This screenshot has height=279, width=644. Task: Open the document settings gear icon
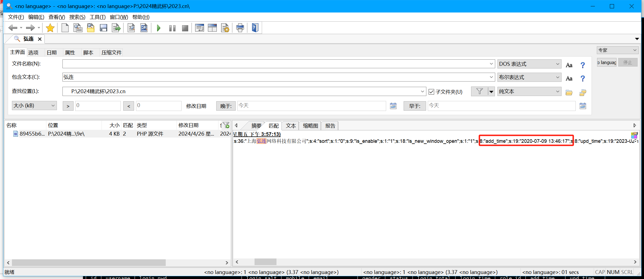pyautogui.click(x=225, y=28)
